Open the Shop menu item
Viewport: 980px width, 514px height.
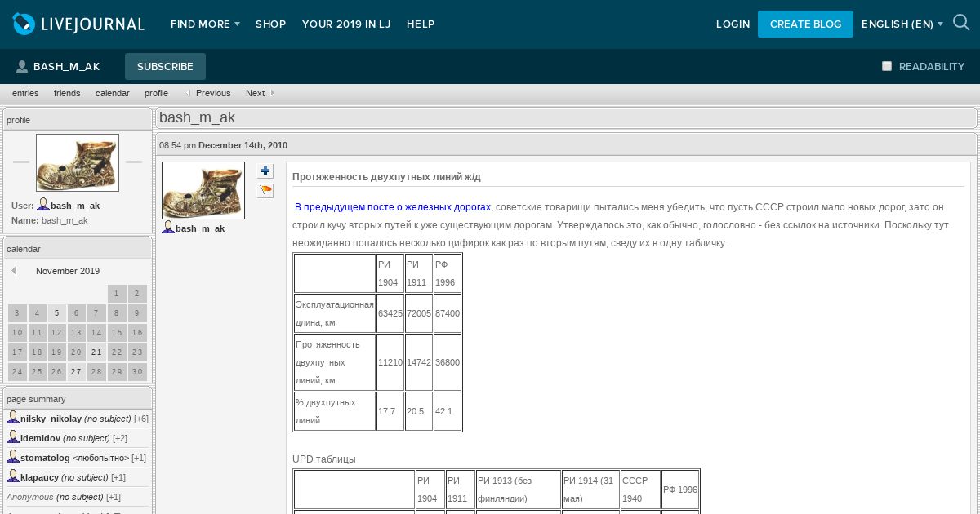[x=271, y=24]
